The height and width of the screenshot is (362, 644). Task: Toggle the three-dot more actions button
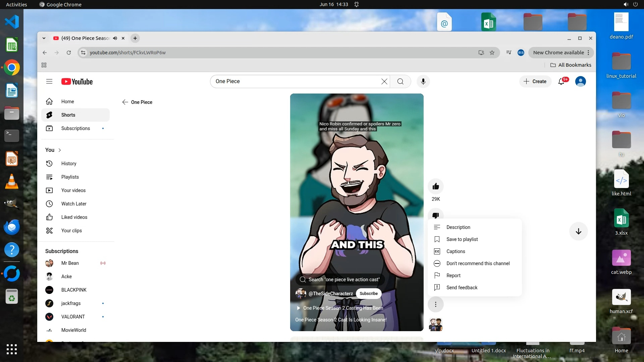pos(436,304)
